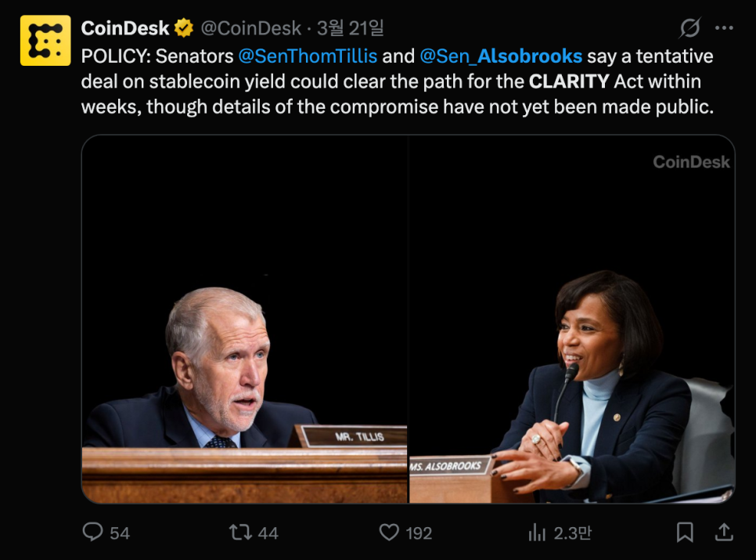Open the CoinDesk yellow profile avatar

click(x=45, y=40)
